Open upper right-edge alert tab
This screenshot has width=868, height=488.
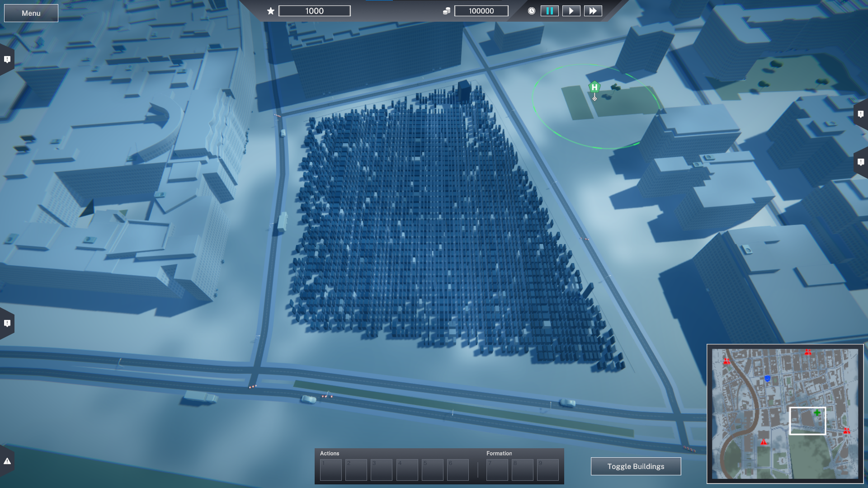(860, 114)
